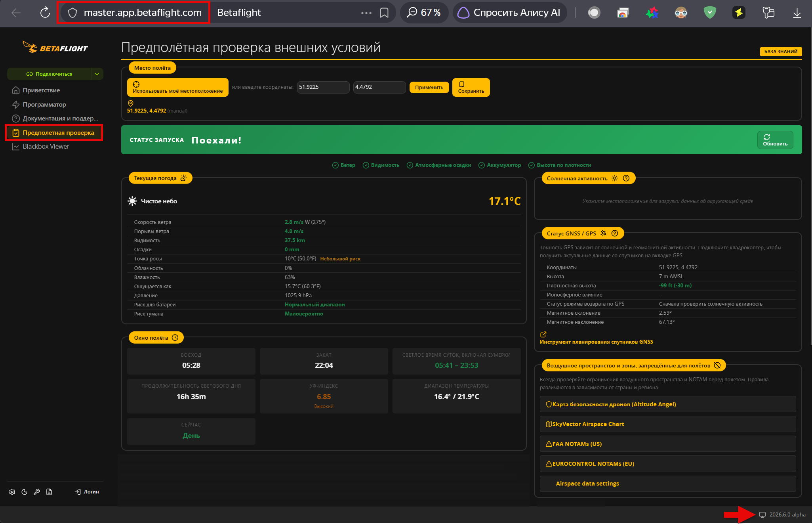Click the green shield ad-block extension icon
812x524 pixels.
[710, 13]
